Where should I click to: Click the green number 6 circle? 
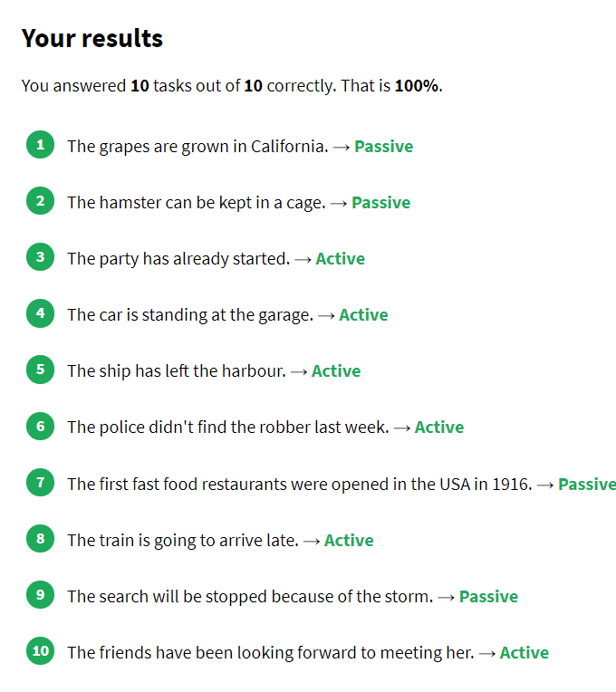[x=40, y=426]
